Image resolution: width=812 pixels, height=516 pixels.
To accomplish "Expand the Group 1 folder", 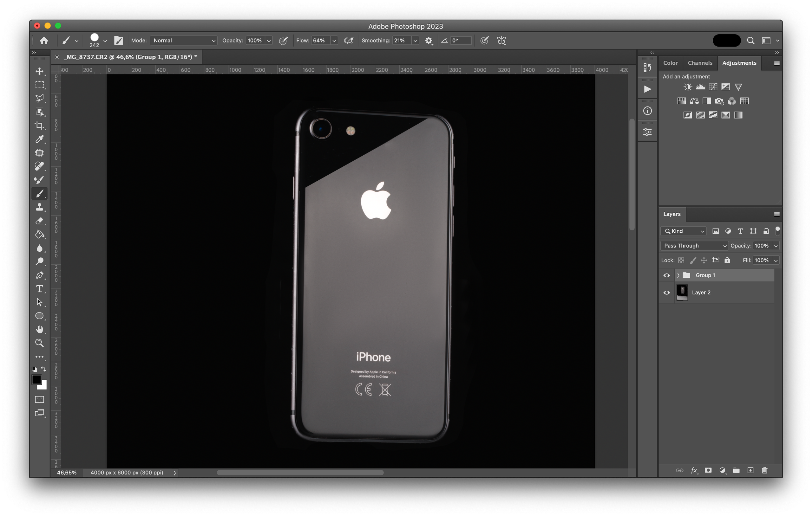I will click(678, 275).
